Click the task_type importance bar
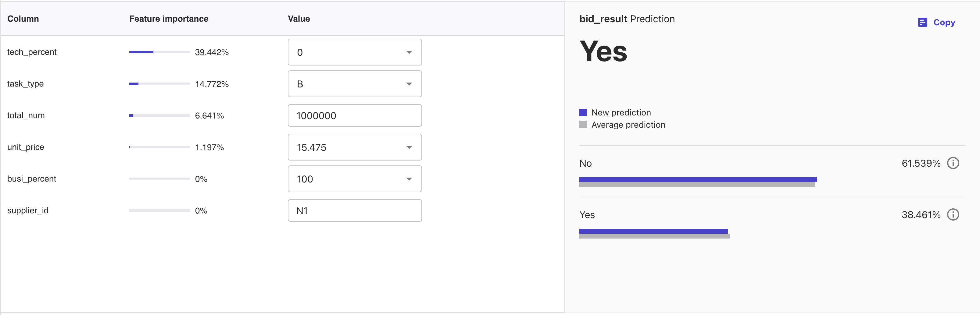 (159, 84)
